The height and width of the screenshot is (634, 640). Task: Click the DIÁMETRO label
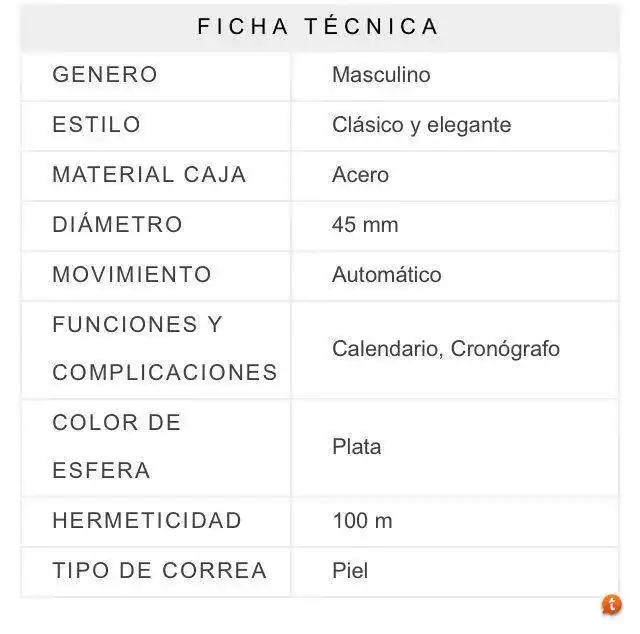pyautogui.click(x=118, y=224)
